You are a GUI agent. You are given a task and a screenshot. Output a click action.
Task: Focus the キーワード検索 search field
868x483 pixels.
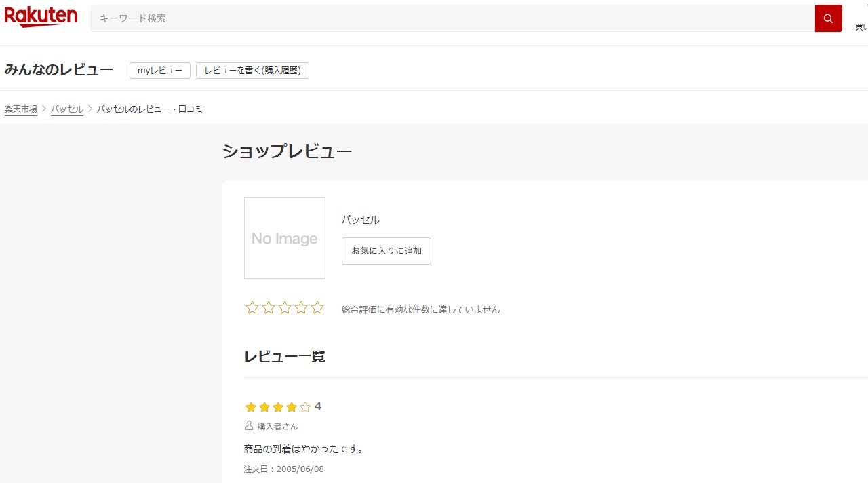pos(452,18)
